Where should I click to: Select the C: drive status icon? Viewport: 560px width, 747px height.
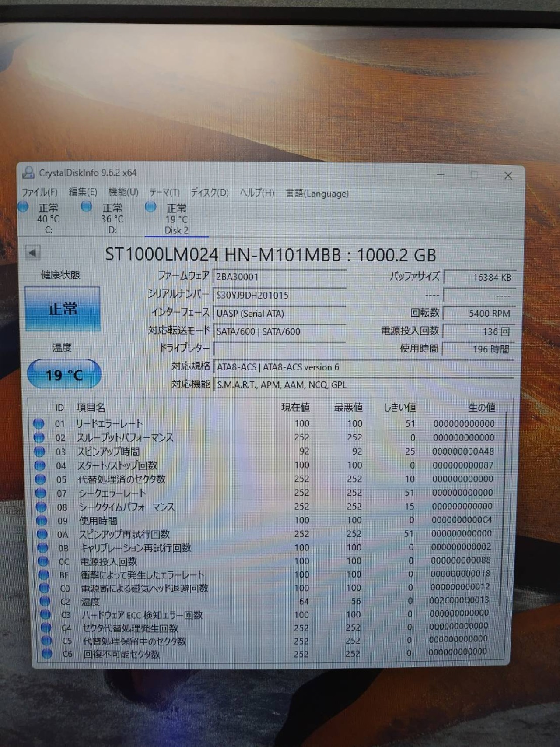point(24,206)
